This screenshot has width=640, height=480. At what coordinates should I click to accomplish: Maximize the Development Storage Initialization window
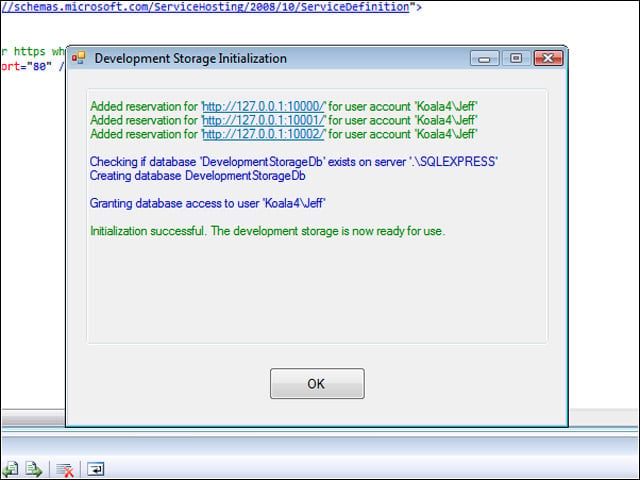(516, 58)
